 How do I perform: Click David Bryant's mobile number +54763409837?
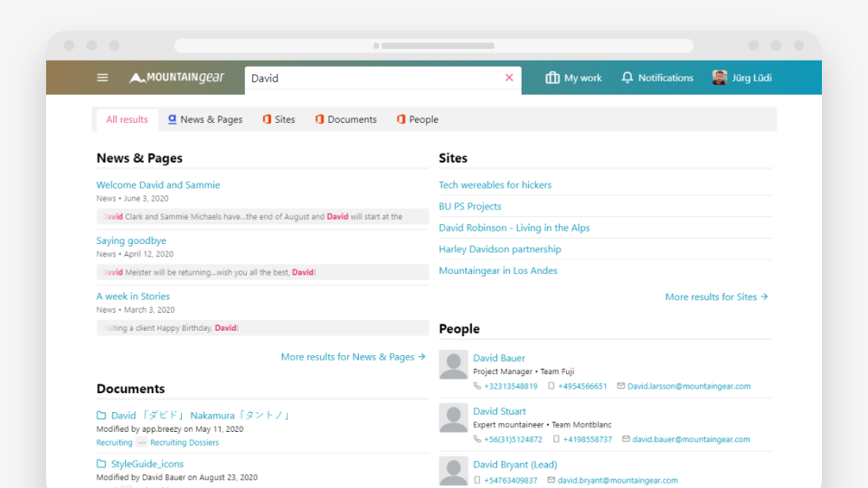[x=510, y=480]
